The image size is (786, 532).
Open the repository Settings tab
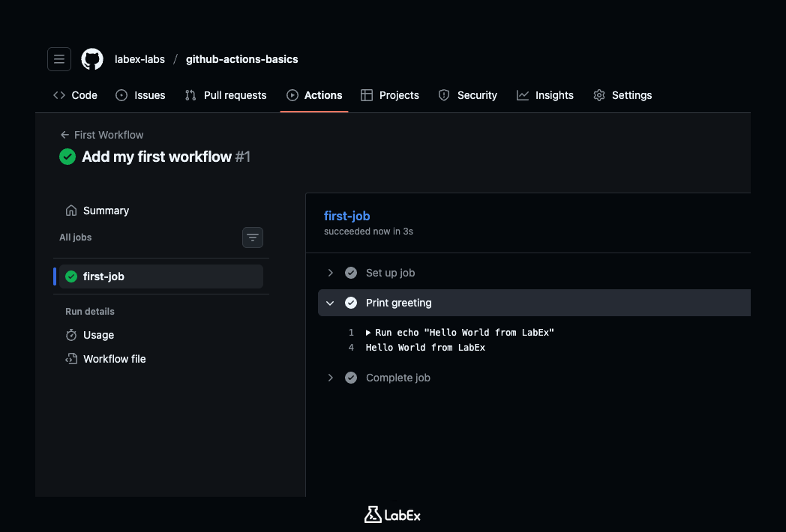coord(622,95)
